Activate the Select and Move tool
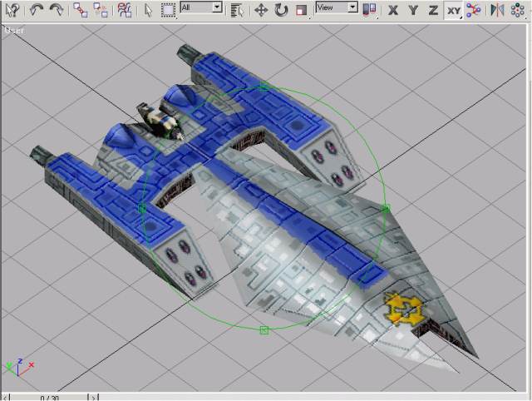Viewport: 532px width, 401px height. [x=260, y=10]
